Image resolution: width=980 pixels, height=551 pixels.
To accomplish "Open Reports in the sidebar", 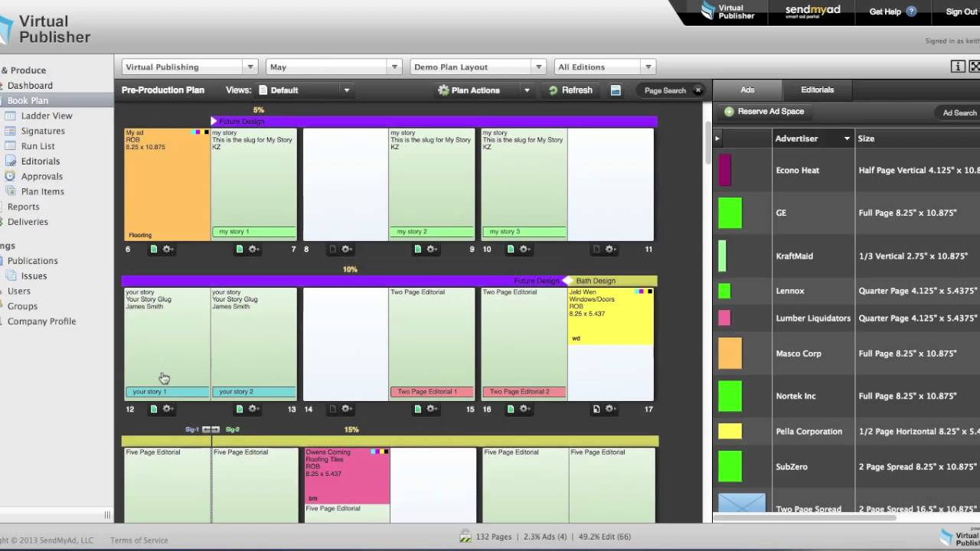I will pyautogui.click(x=23, y=207).
